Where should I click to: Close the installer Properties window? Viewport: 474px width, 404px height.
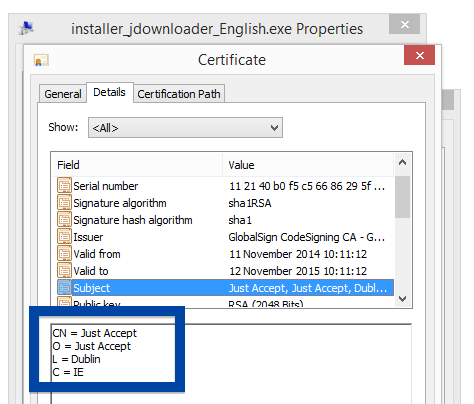click(x=404, y=24)
